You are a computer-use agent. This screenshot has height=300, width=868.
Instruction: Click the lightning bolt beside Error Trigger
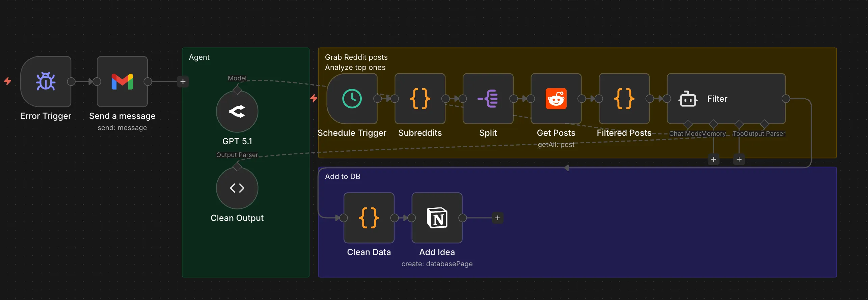point(7,81)
